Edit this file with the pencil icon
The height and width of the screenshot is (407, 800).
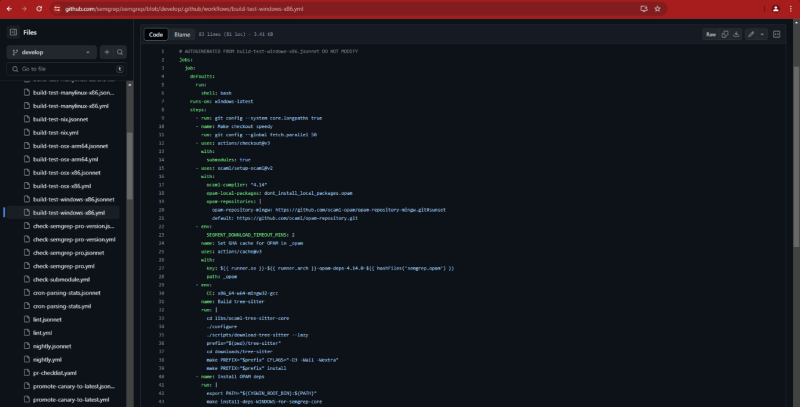pos(751,34)
